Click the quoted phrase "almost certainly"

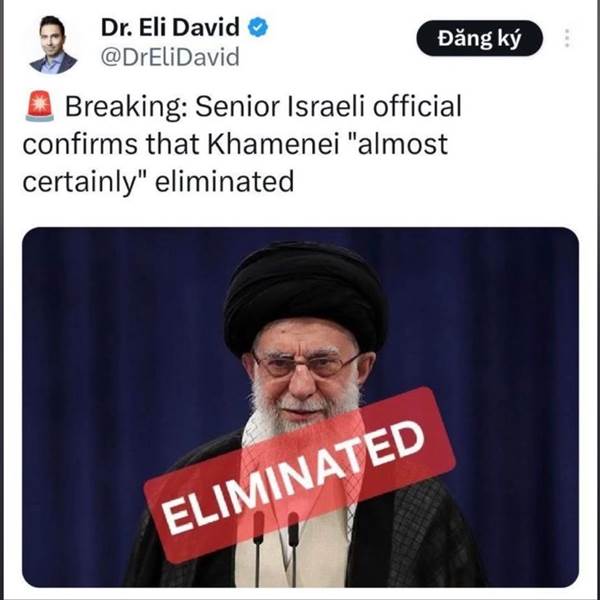point(235,163)
